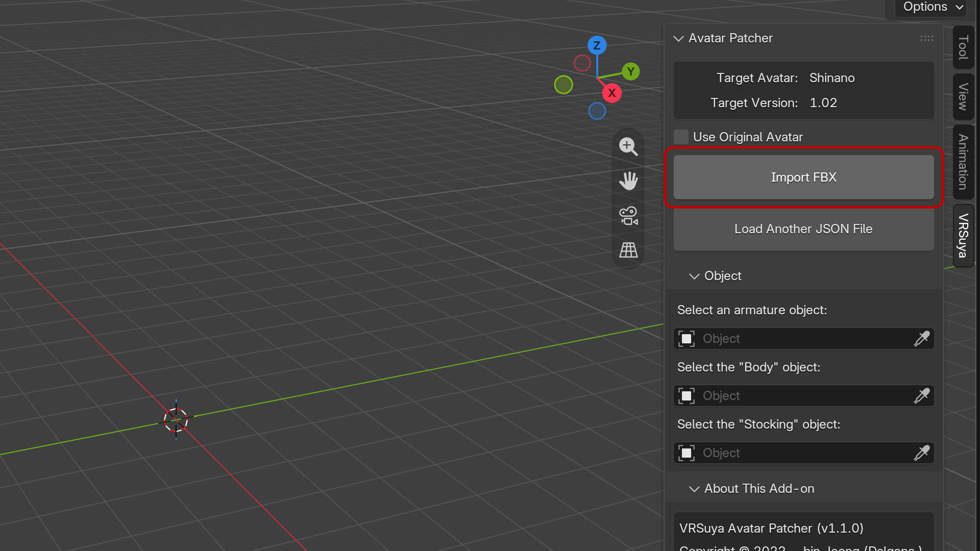The height and width of the screenshot is (551, 980).
Task: Click the Avatar Patcher panel drag grip
Action: coord(927,38)
